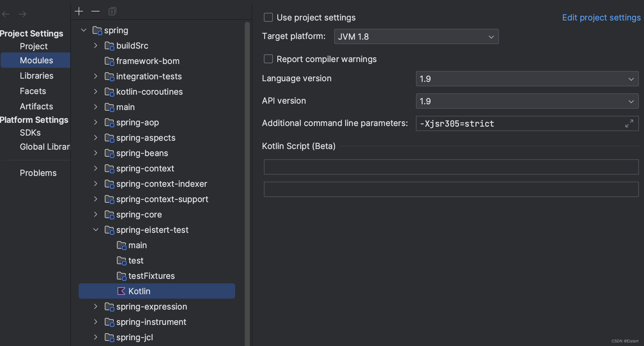
Task: Click the Problems section icon
Action: [38, 173]
